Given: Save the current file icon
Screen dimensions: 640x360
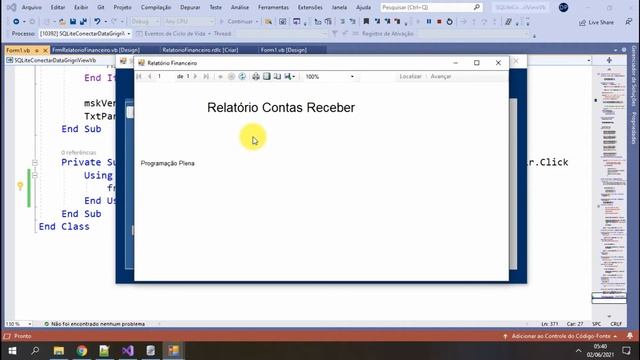Looking at the screenshot, I should (x=73, y=22).
